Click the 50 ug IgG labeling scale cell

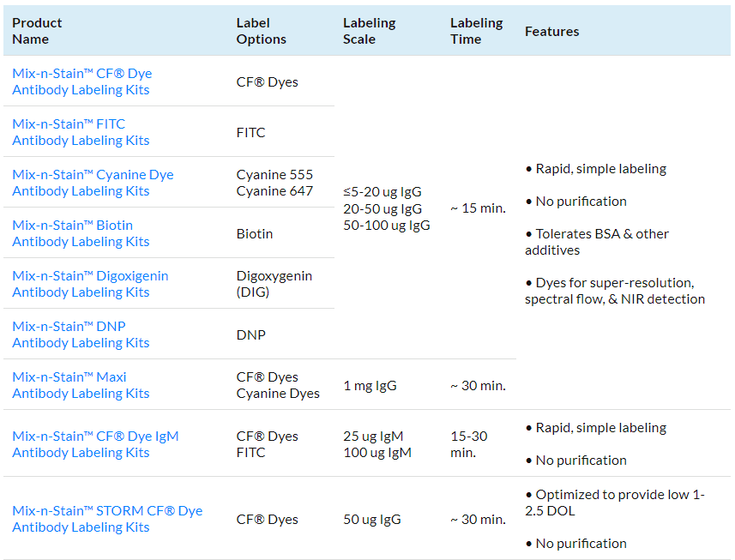[371, 520]
